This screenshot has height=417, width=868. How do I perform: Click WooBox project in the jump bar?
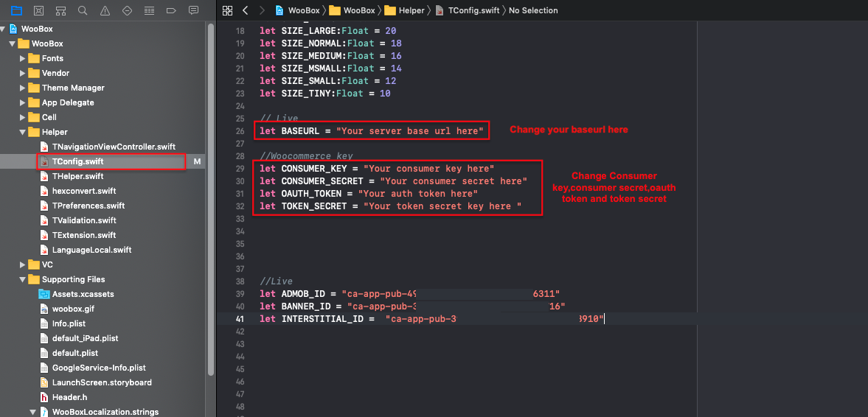coord(299,10)
